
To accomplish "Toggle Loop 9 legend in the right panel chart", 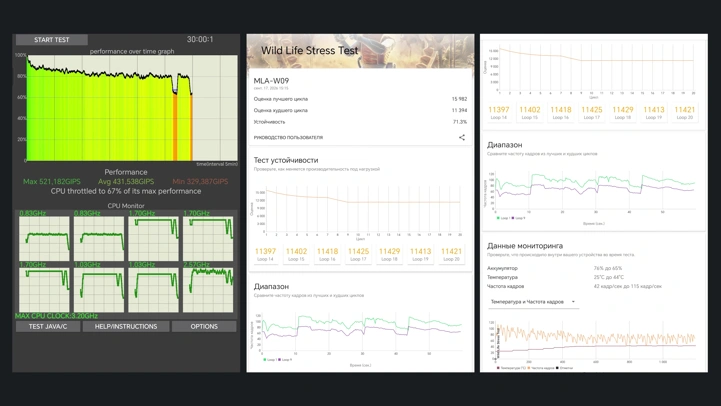I will click(518, 218).
